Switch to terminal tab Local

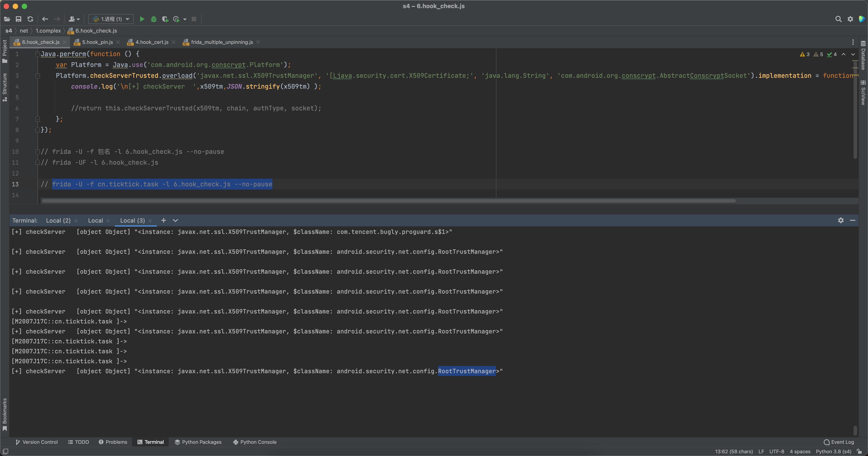pos(95,221)
